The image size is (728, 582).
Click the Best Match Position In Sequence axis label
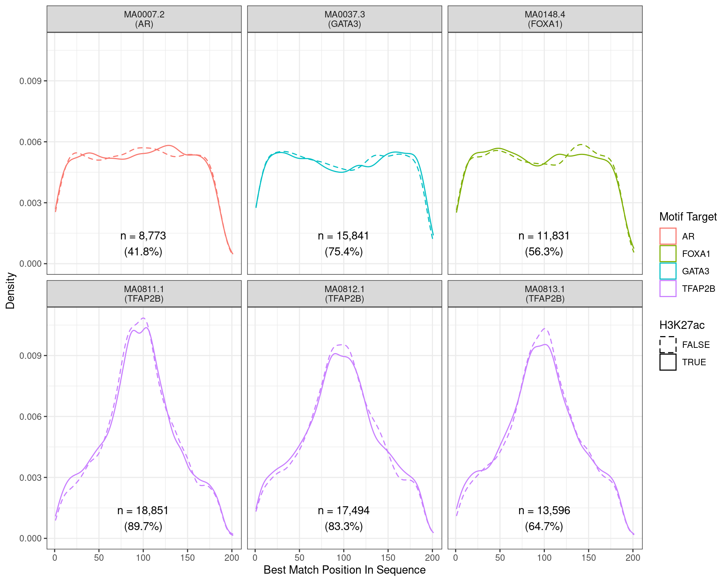(345, 569)
